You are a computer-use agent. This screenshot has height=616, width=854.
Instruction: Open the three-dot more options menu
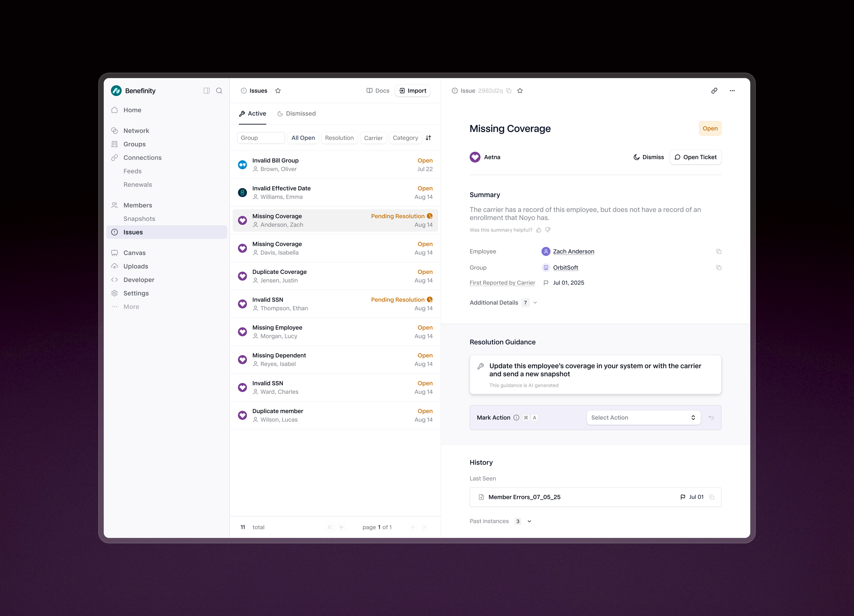pyautogui.click(x=732, y=91)
